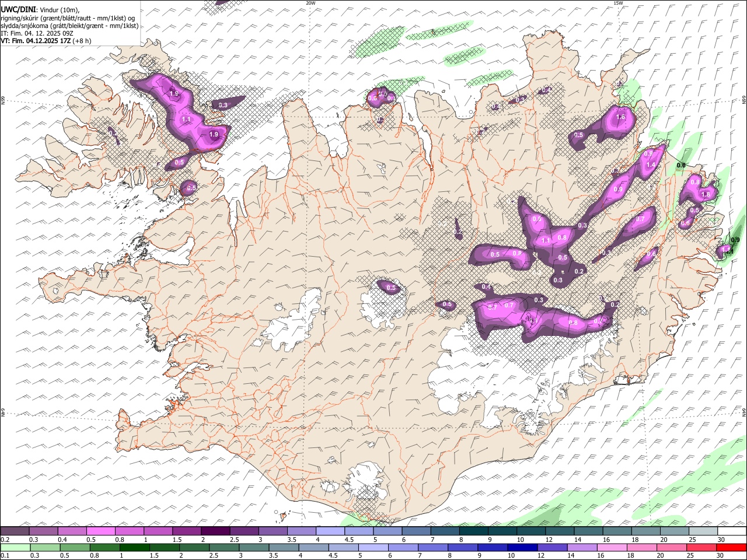747x560 pixels.
Task: Pick the darkest purple 2 swatch, upper legend
Action: (x=215, y=531)
